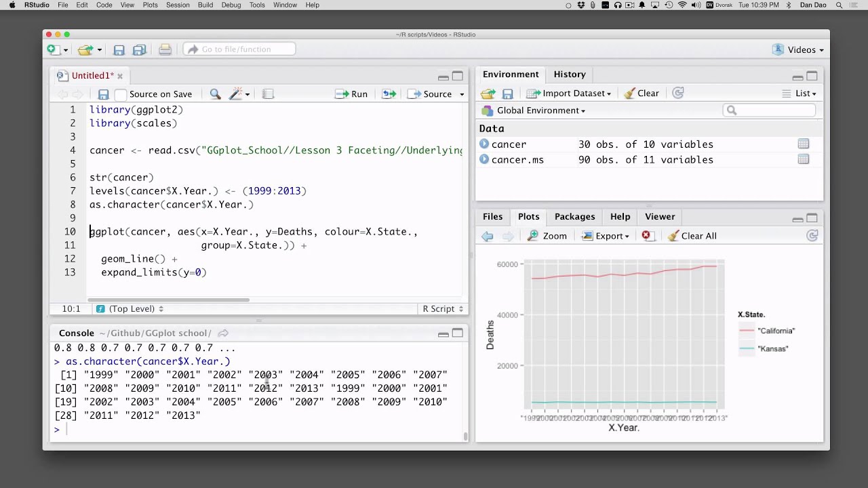Toggle the Source on Save checkbox
868x488 pixels.
(121, 94)
